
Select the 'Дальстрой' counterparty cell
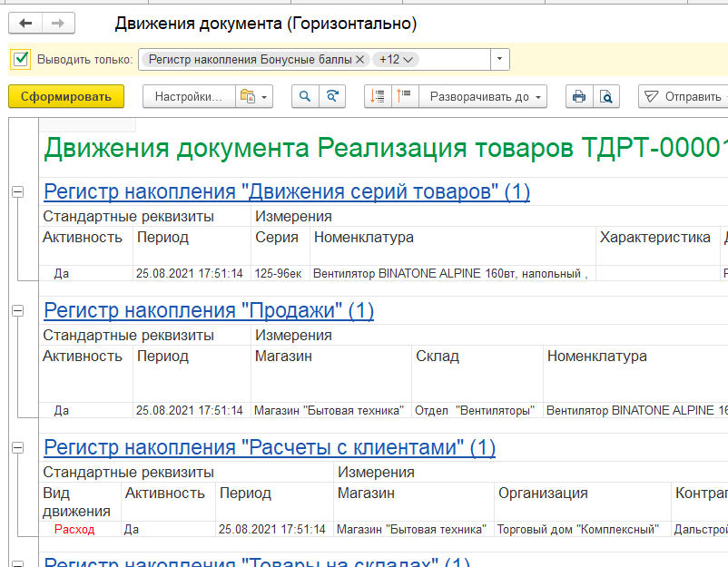[x=700, y=529]
